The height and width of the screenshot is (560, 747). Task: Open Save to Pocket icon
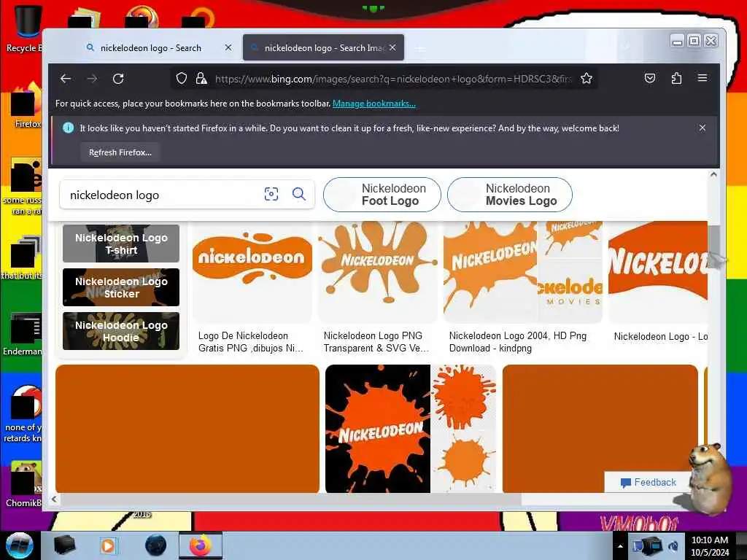[x=650, y=79]
